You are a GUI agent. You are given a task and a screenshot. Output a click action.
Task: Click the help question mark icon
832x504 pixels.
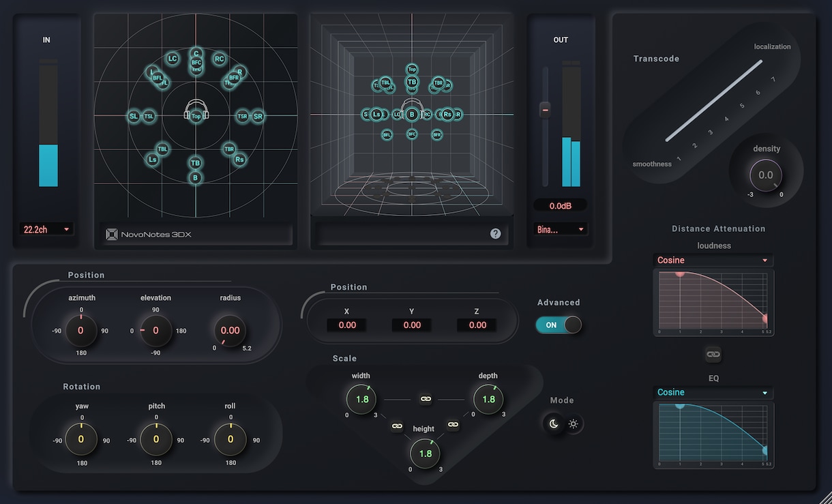coord(496,234)
